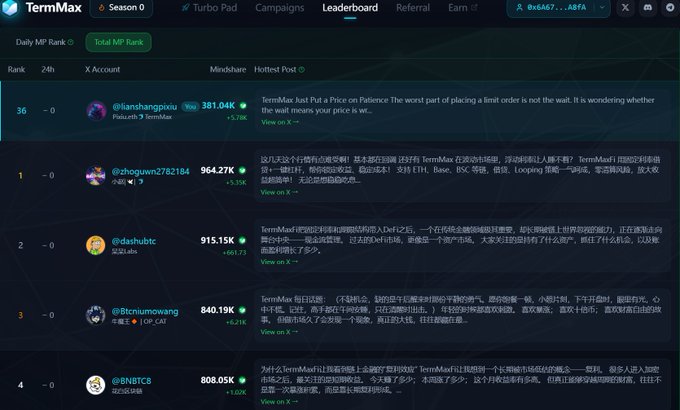Click the Mindshare column header
680x410 pixels.
point(228,69)
